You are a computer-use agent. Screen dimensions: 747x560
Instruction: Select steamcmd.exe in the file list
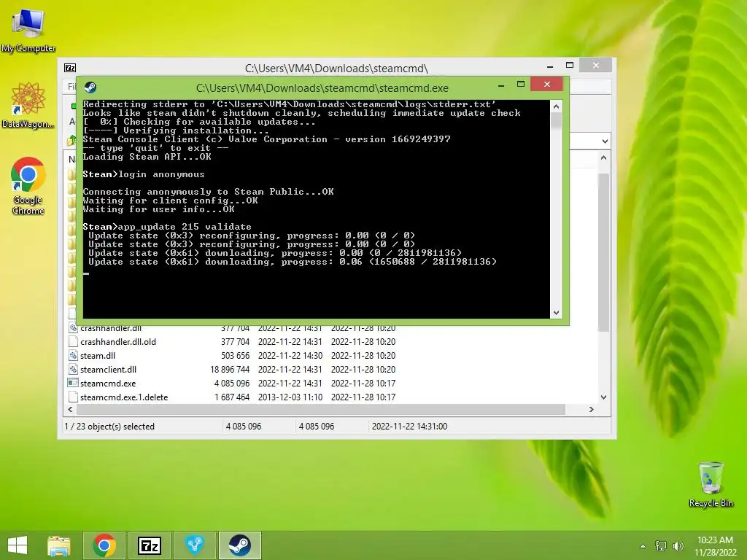(108, 384)
